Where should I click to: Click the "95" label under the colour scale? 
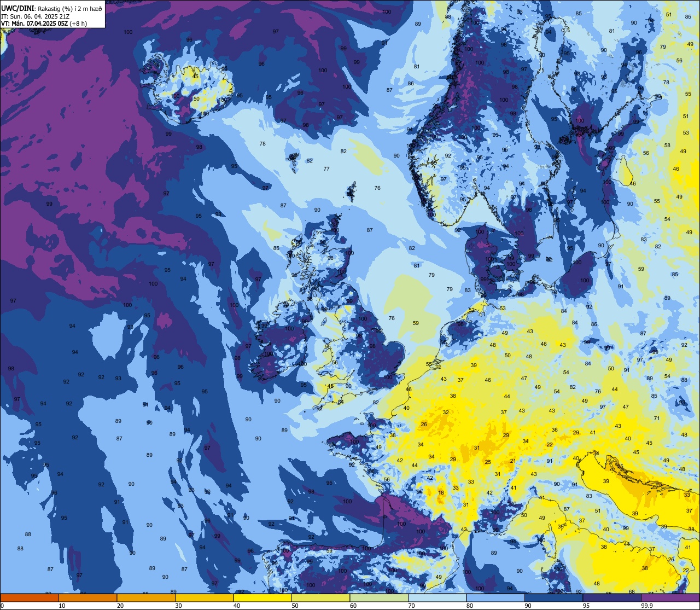click(586, 606)
